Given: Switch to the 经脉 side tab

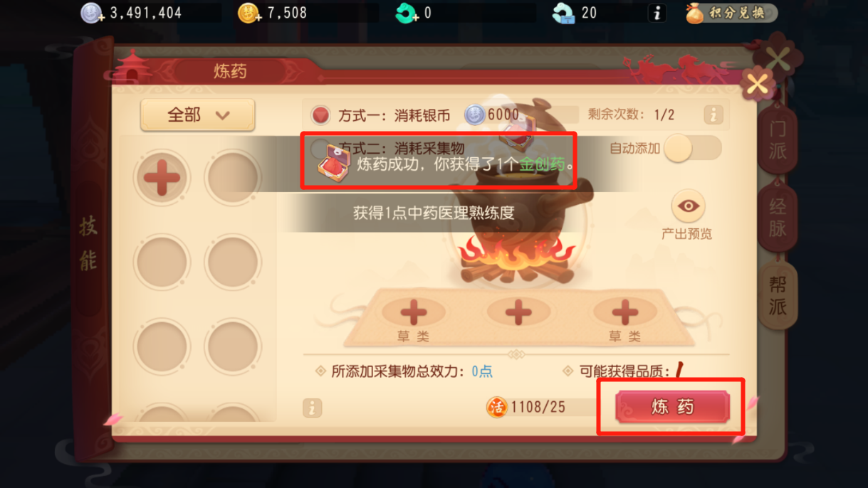Looking at the screenshot, I should [x=777, y=218].
